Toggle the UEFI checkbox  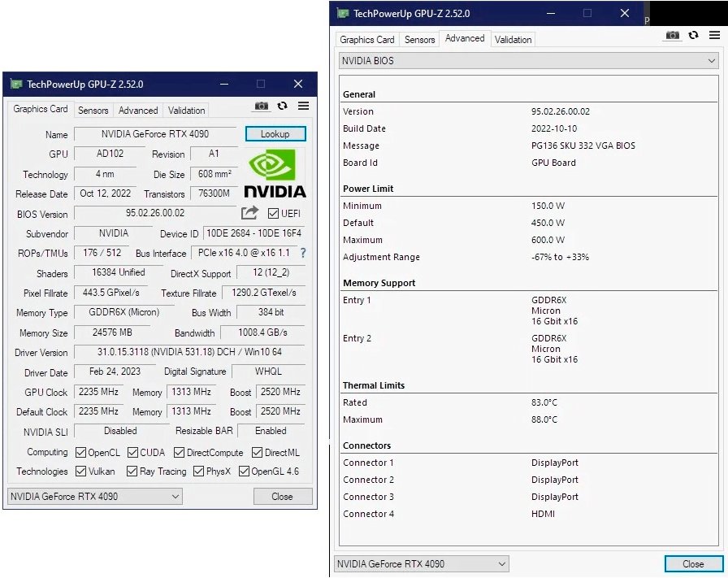273,213
